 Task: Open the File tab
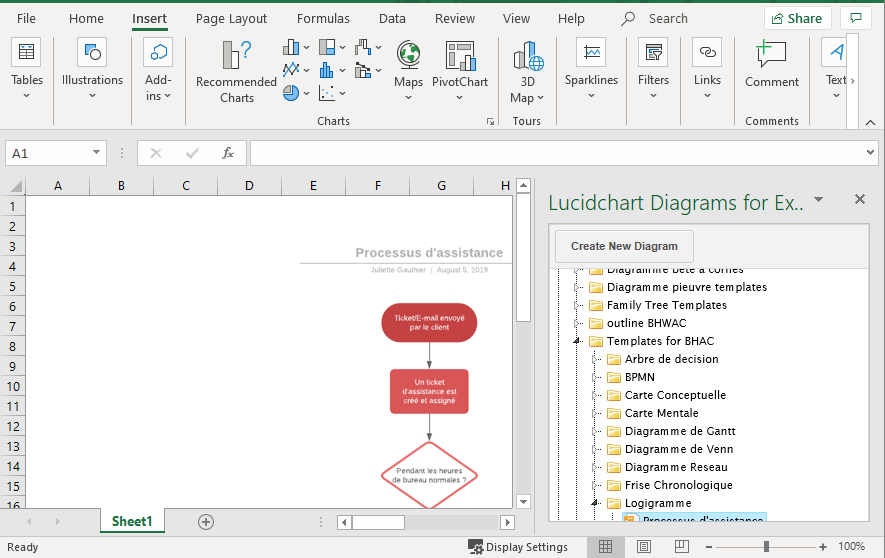coord(26,19)
